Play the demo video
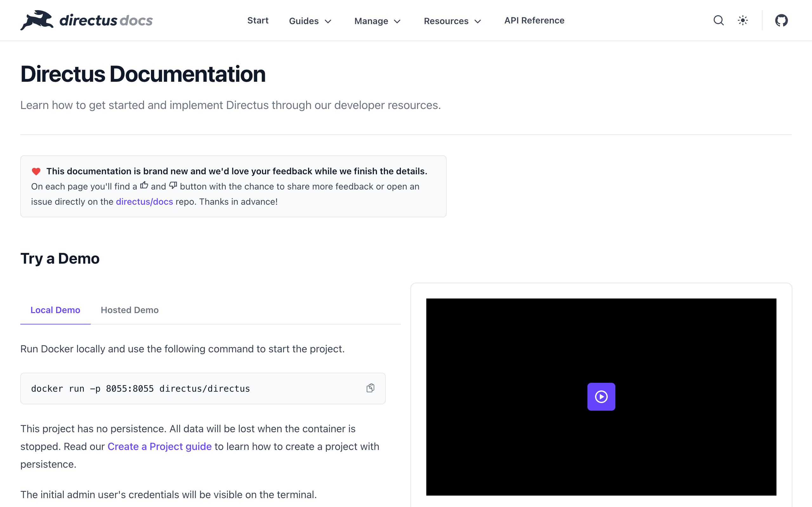812x507 pixels. click(x=601, y=397)
